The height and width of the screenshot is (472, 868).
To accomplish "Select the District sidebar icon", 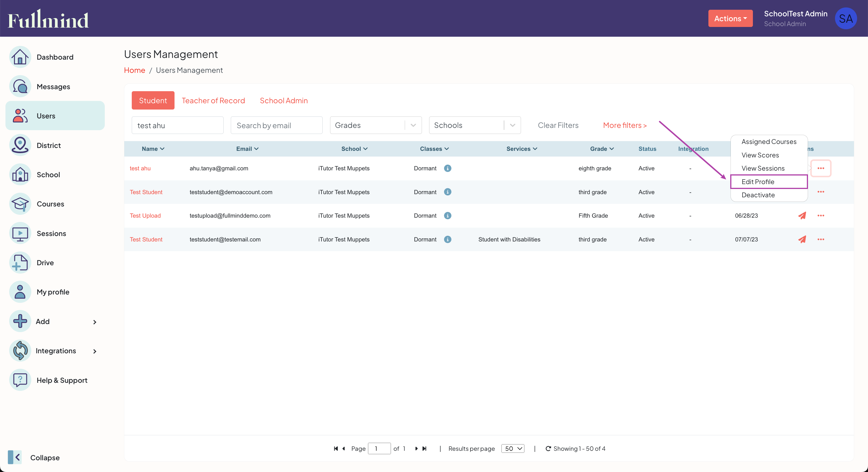I will tap(49, 145).
